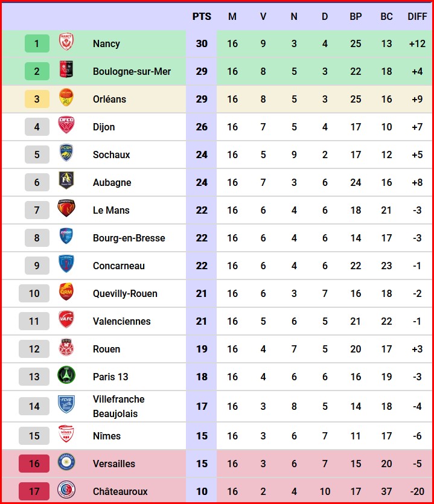Screen dimensions: 434x504
Task: Click the red rank 17 badge
Action: (34, 491)
